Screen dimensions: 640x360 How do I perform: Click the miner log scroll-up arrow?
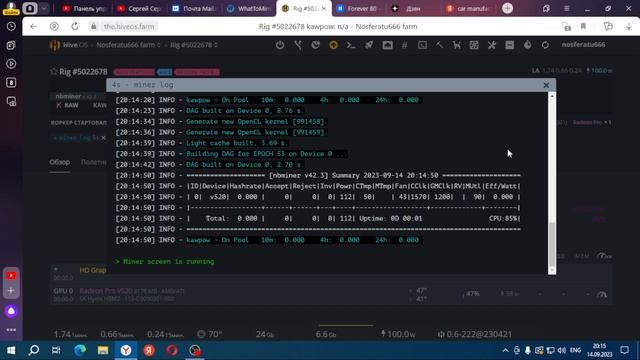tap(552, 96)
